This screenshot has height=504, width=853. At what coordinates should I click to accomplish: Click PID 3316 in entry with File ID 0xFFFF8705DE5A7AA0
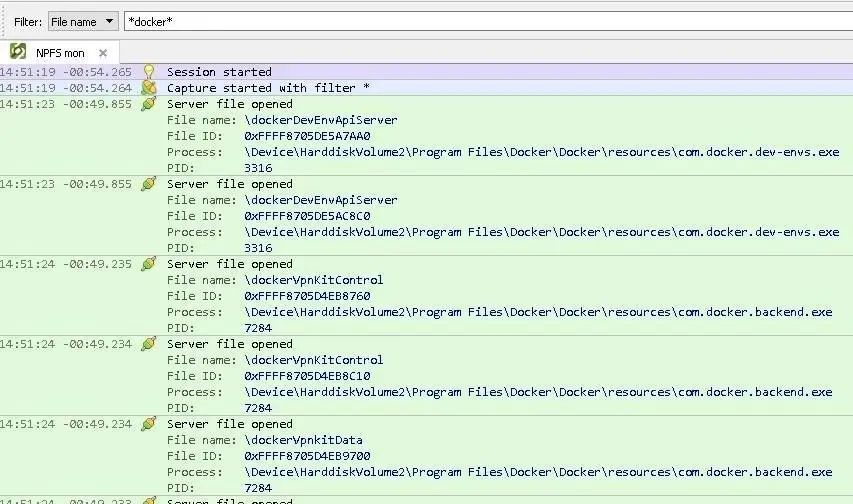[258, 168]
